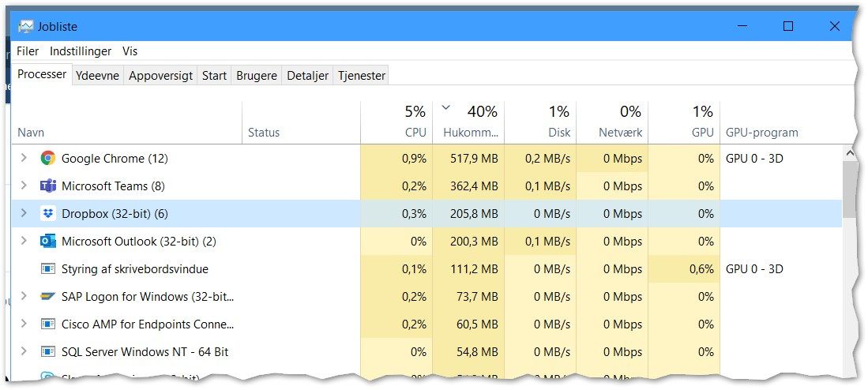This screenshot has height=390, width=868.
Task: Expand the Dropbox process group
Action: pyautogui.click(x=24, y=214)
